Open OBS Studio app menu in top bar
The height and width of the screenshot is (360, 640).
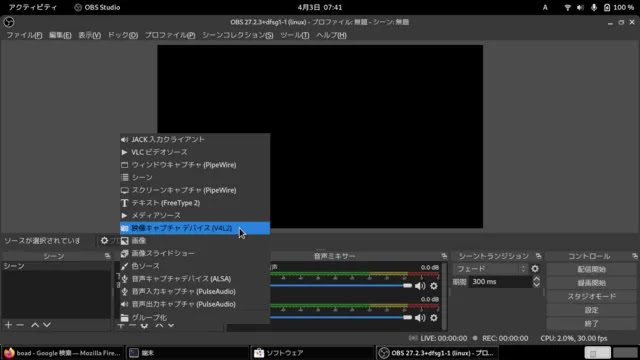pos(97,7)
